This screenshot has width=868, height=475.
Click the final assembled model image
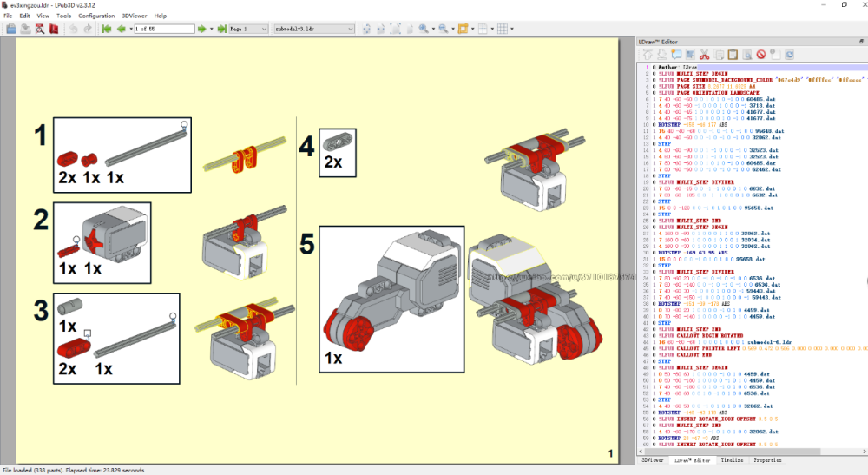pos(535,298)
